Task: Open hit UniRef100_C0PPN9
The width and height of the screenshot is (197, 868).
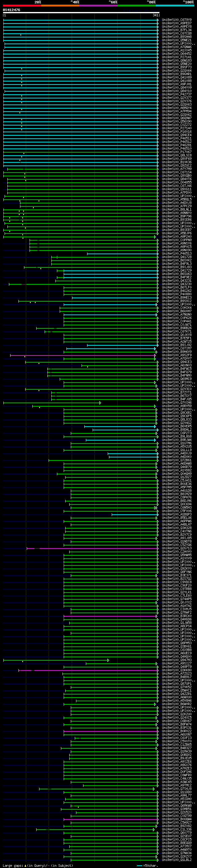Action: (x=177, y=240)
